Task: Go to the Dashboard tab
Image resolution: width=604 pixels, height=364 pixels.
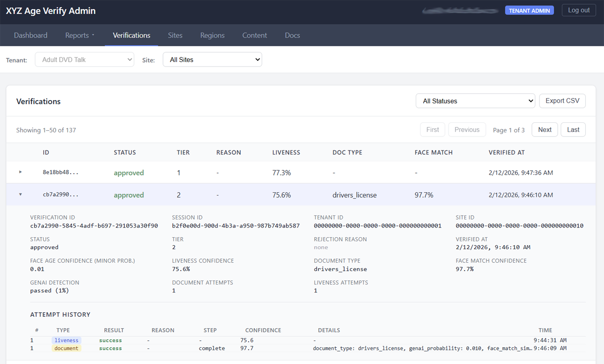Action: coord(31,35)
